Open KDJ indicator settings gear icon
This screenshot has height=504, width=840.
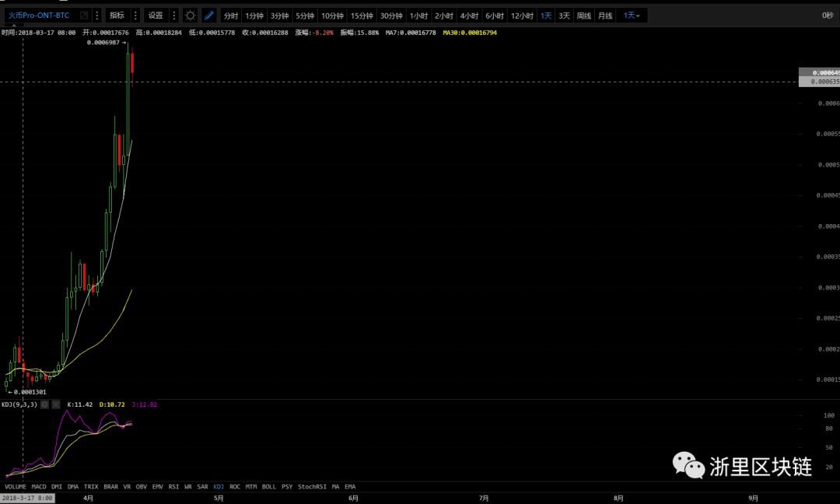pos(44,404)
